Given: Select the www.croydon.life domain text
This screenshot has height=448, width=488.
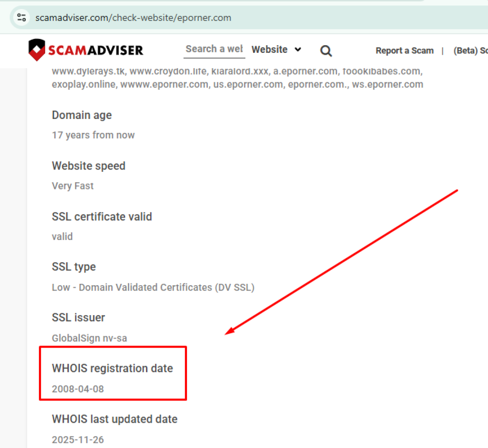Looking at the screenshot, I should 168,71.
